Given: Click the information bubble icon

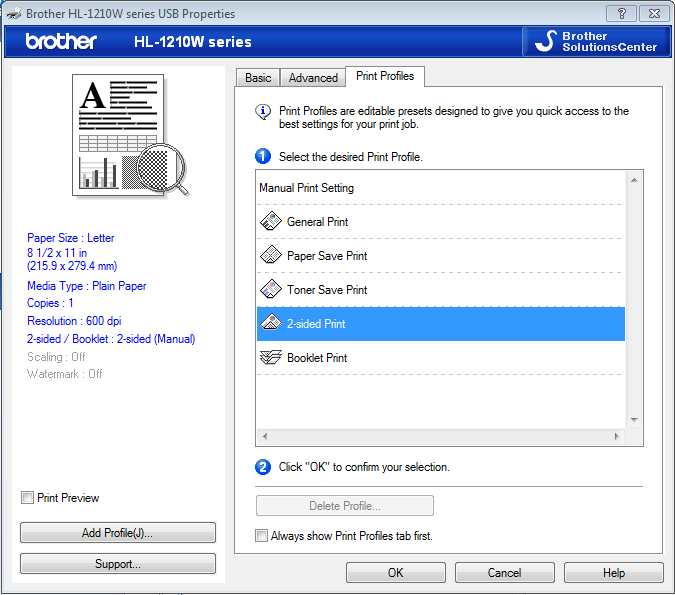Looking at the screenshot, I should 263,112.
